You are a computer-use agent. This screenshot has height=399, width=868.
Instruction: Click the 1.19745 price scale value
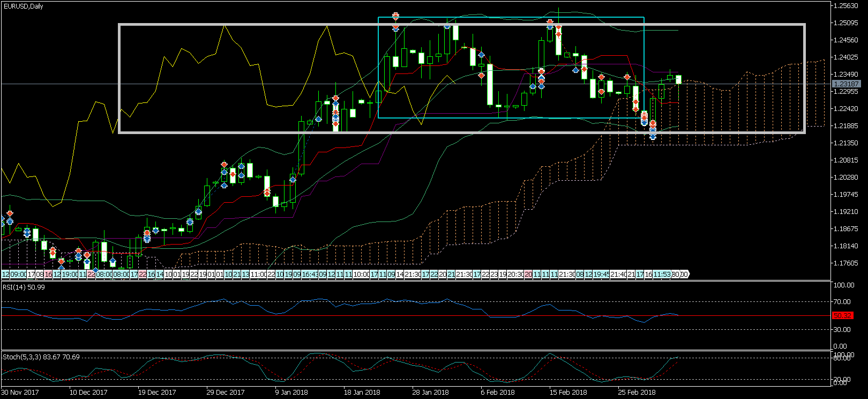[847, 195]
